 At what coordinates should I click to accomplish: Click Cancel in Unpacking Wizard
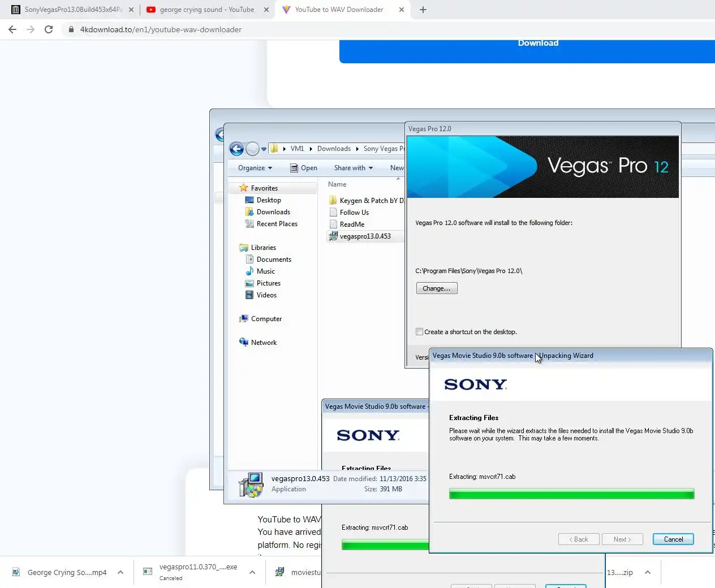click(x=673, y=539)
